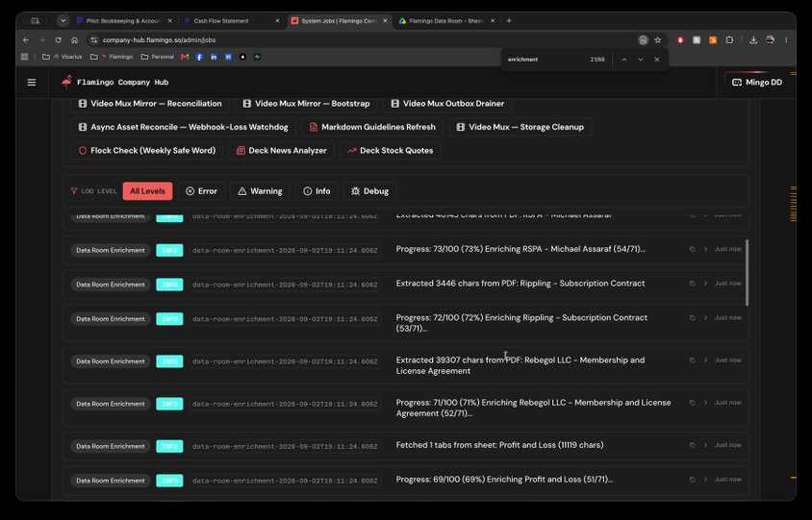Image resolution: width=812 pixels, height=520 pixels.
Task: Go back in browser history
Action: [26, 39]
